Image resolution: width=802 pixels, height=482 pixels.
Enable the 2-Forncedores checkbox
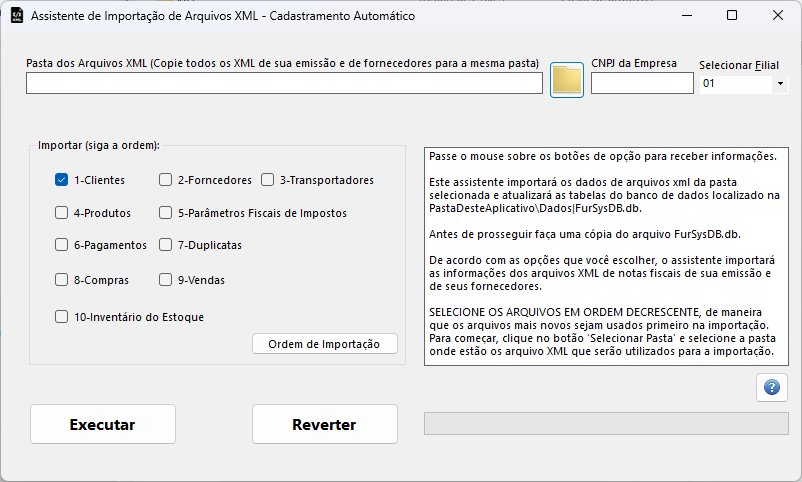(166, 180)
